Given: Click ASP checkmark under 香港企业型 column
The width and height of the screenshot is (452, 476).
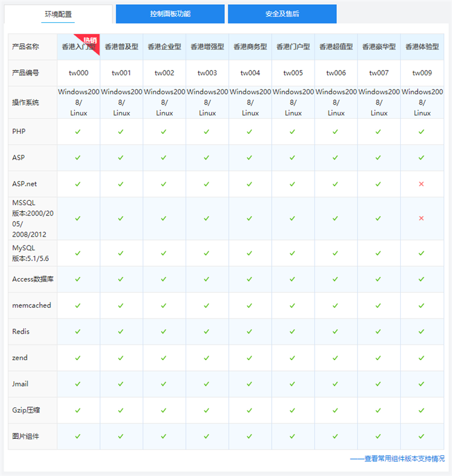Looking at the screenshot, I should (164, 157).
